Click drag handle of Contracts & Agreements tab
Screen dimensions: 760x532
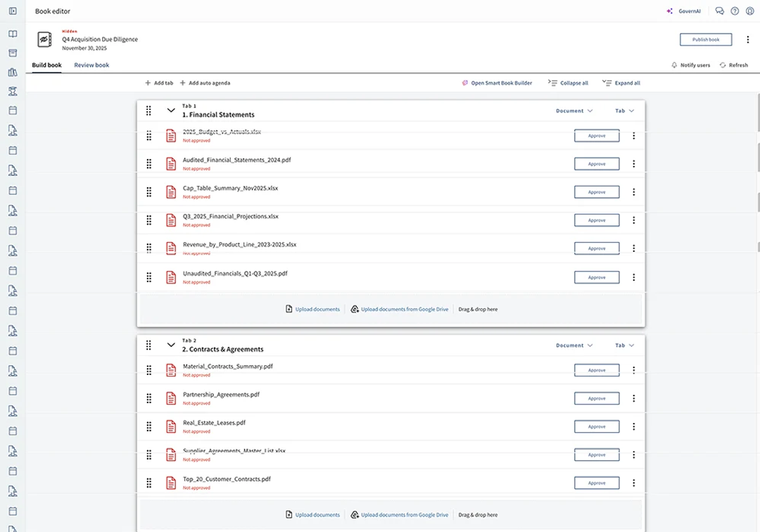point(148,345)
